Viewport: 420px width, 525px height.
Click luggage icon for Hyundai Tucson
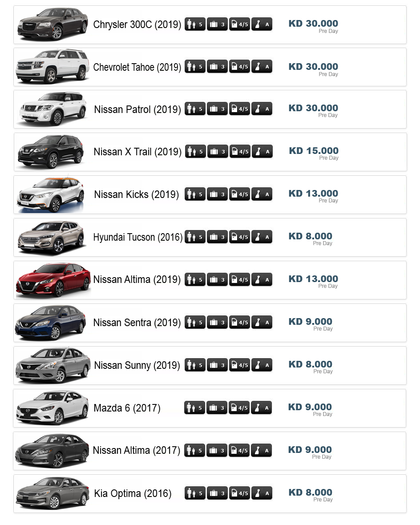point(217,237)
